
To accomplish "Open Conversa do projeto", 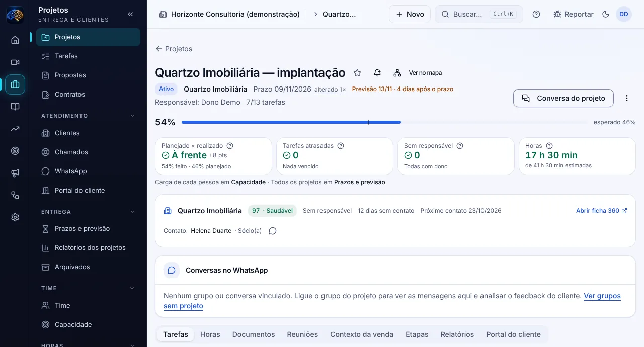I will (563, 98).
